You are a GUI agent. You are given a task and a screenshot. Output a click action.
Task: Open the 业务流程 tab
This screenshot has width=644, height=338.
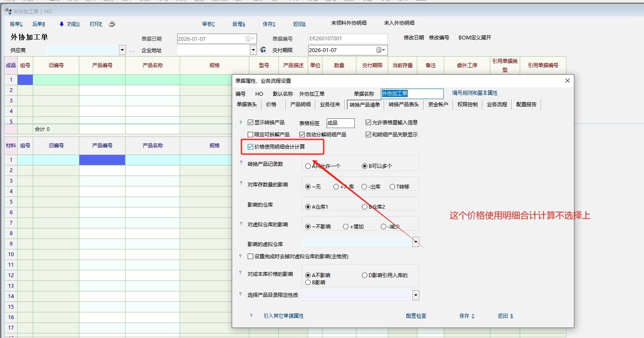[497, 105]
